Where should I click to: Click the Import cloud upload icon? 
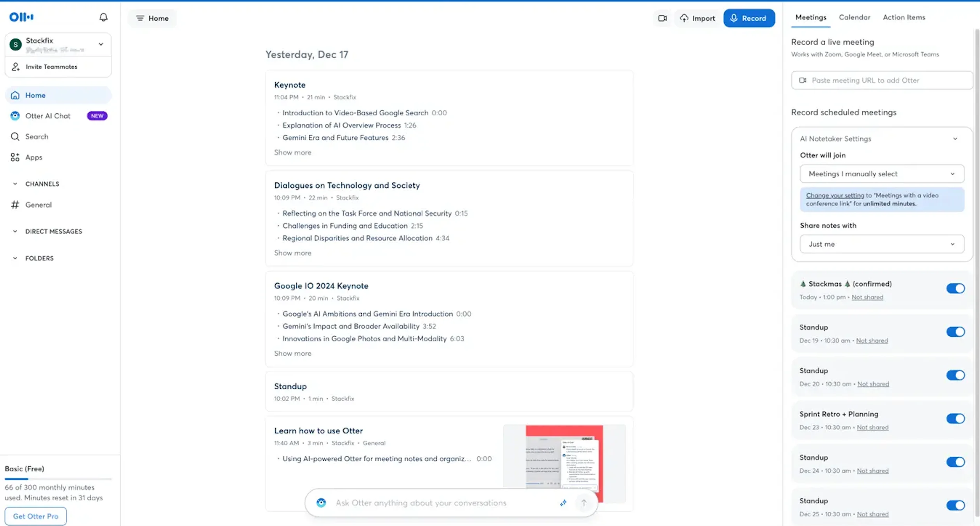(684, 18)
